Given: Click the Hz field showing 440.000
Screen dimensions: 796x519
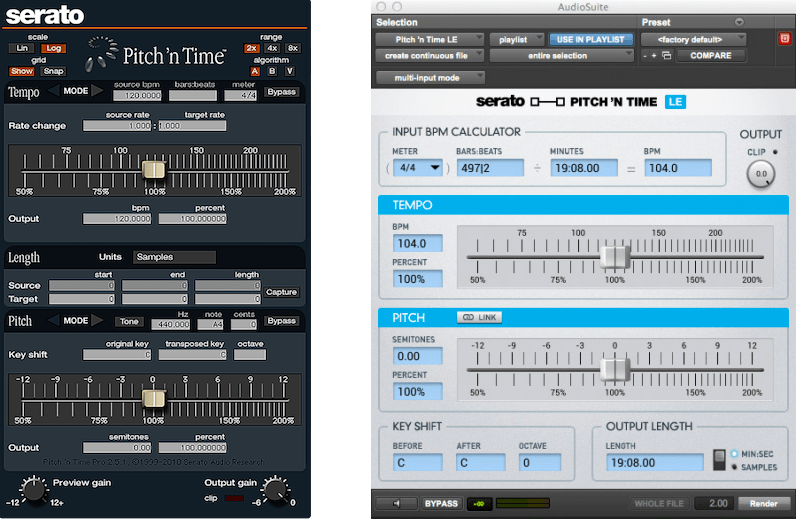Looking at the screenshot, I should coord(173,324).
